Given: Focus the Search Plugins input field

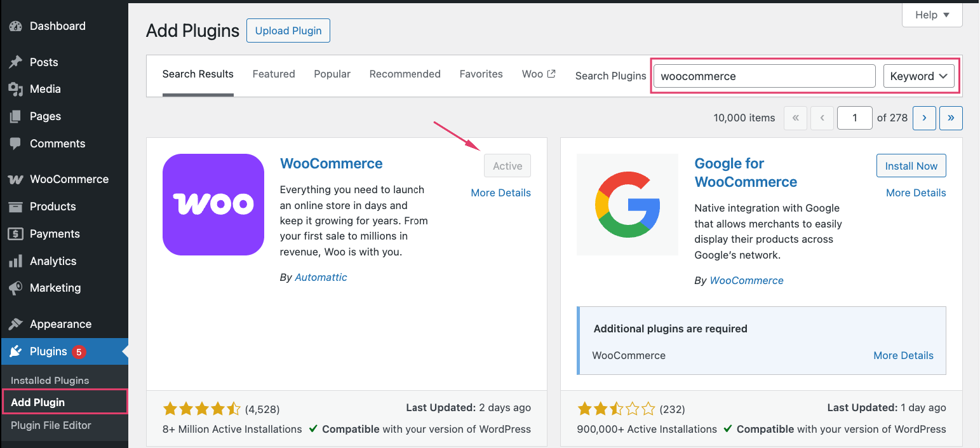Looking at the screenshot, I should coord(765,76).
